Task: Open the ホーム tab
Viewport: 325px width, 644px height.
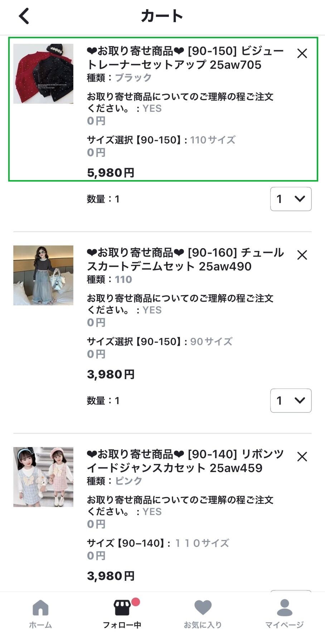Action: 40,613
